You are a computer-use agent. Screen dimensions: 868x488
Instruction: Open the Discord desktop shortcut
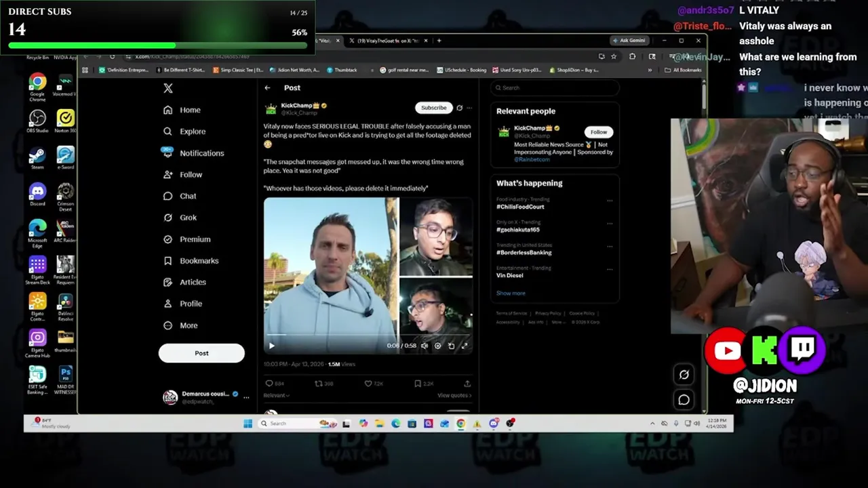(37, 195)
